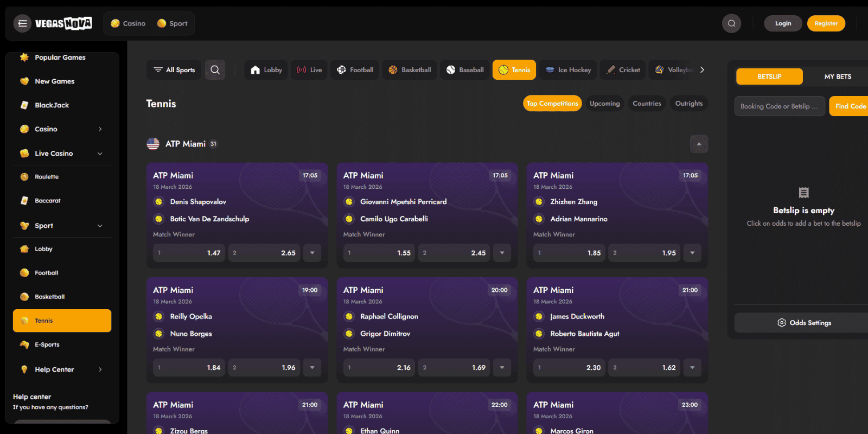Image resolution: width=868 pixels, height=434 pixels.
Task: Click the Find Code button
Action: click(x=850, y=106)
